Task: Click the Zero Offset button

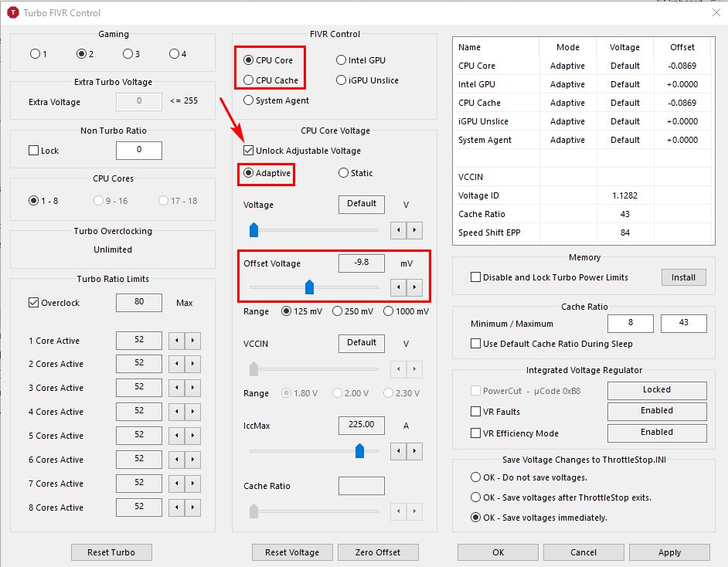Action: pos(378,552)
